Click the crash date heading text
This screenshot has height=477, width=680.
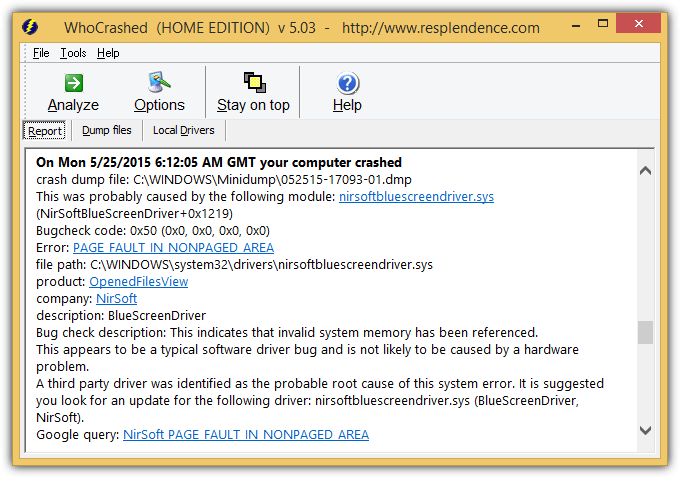click(219, 162)
